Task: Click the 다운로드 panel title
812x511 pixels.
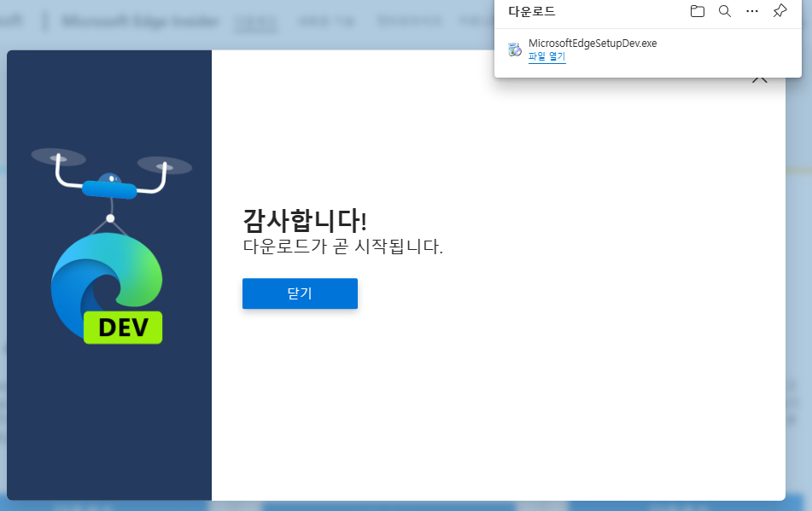Action: point(532,11)
